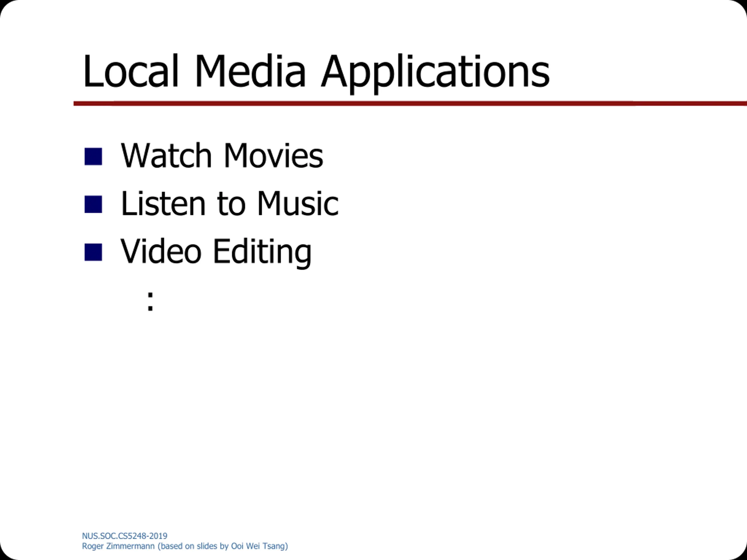Click the word Media in the title

tap(250, 71)
